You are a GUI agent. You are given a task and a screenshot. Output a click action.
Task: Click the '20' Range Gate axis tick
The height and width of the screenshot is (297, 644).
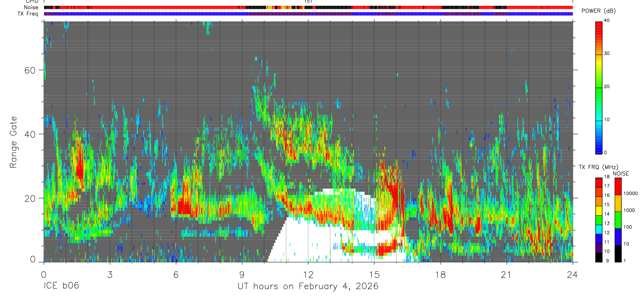30,198
